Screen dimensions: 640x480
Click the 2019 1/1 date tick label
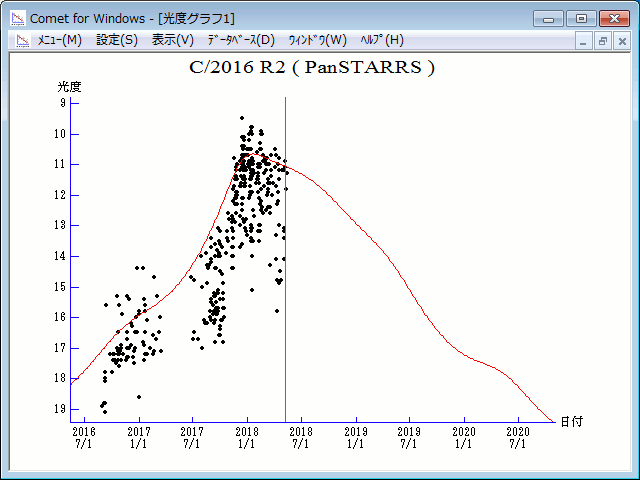(355, 436)
